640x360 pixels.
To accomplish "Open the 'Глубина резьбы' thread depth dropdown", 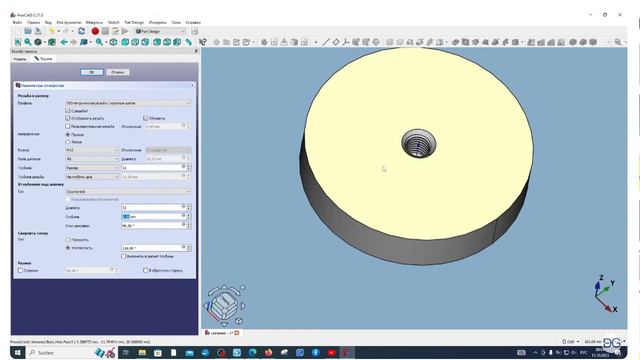I will click(x=92, y=177).
